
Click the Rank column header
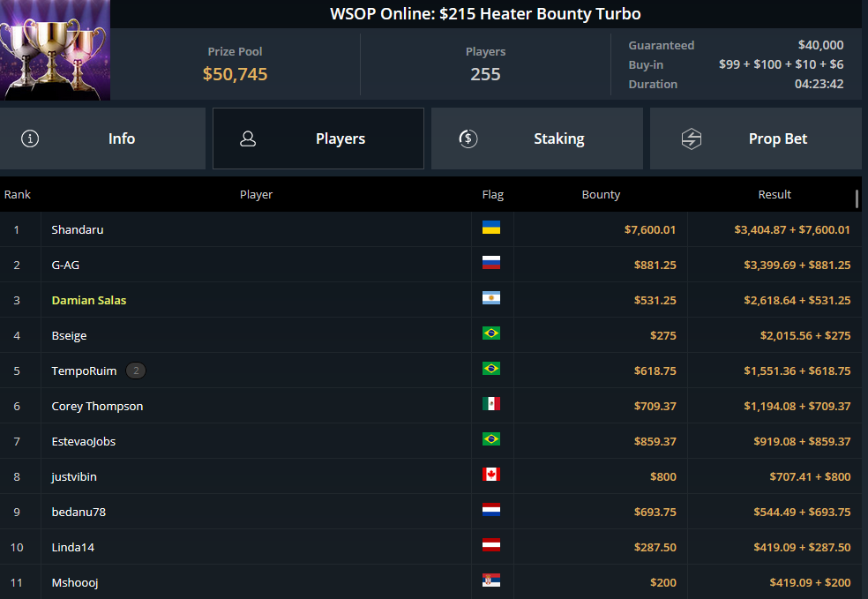click(x=18, y=194)
